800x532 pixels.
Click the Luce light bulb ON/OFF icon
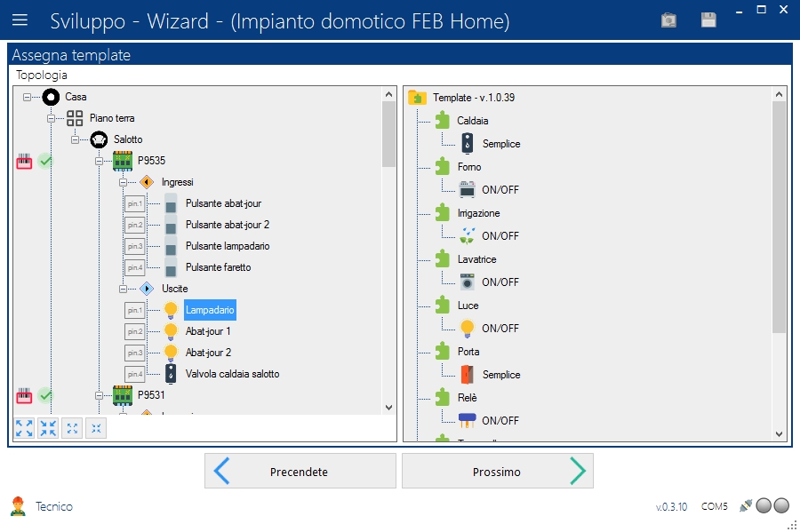467,328
